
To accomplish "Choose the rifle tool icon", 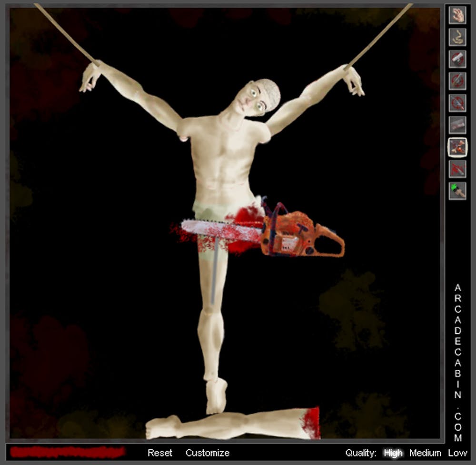I will click(x=457, y=81).
